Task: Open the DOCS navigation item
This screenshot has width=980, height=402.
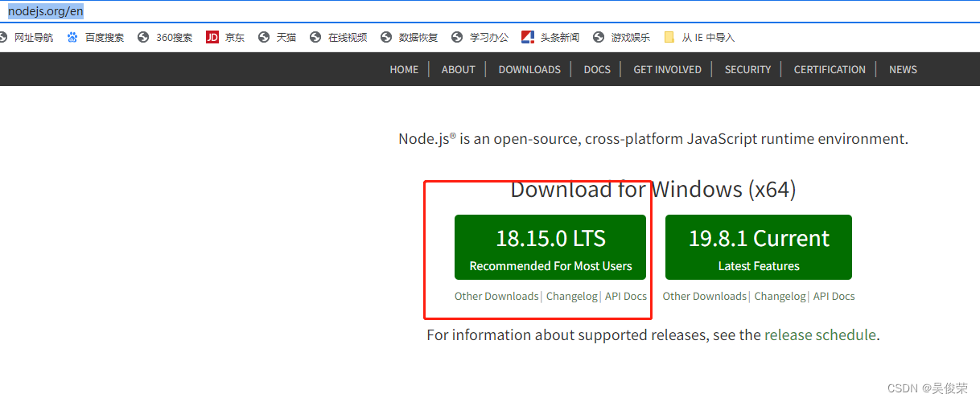Action: (597, 70)
